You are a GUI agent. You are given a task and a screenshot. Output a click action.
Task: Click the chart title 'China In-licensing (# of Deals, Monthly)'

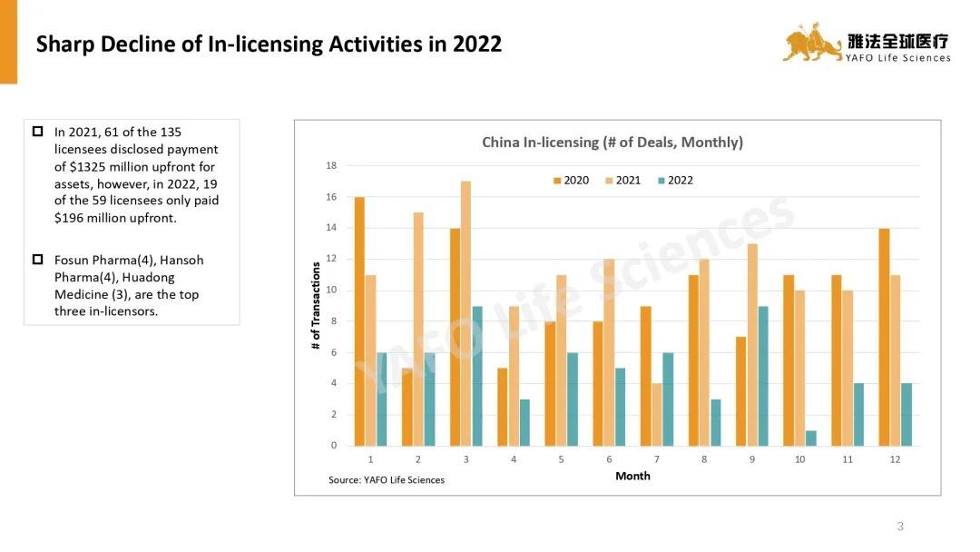point(612,143)
